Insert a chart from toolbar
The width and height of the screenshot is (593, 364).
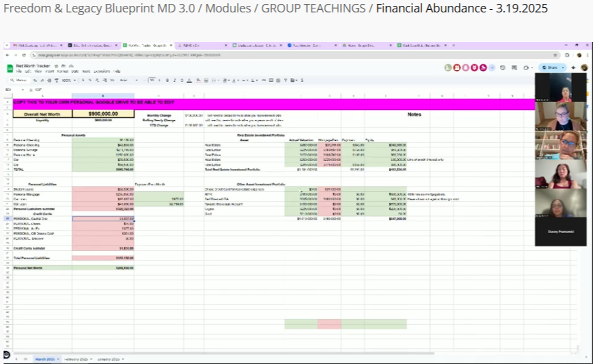(278, 81)
